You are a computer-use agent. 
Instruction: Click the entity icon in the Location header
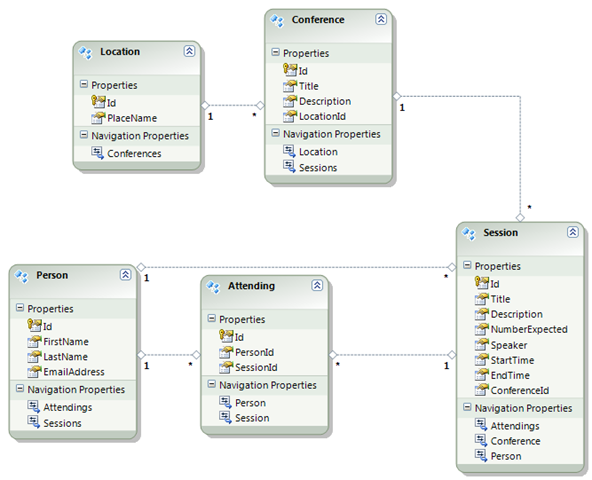(x=85, y=52)
